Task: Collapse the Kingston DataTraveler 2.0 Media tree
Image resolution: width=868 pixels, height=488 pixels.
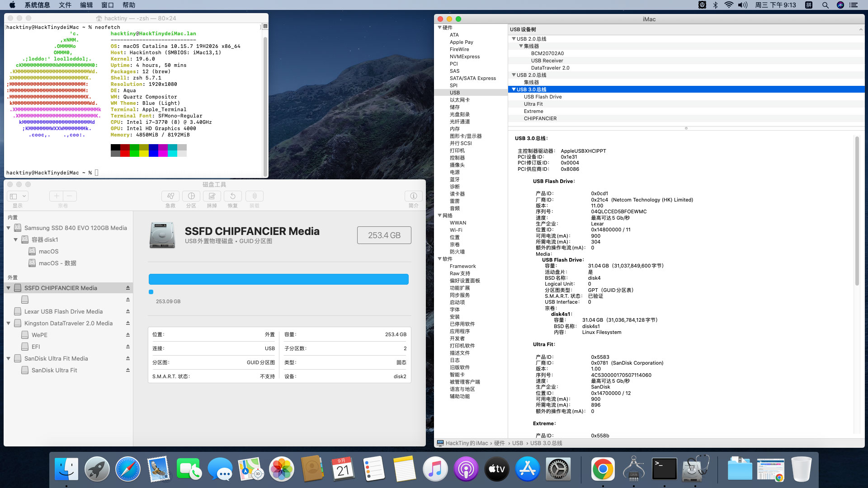Action: [9, 324]
